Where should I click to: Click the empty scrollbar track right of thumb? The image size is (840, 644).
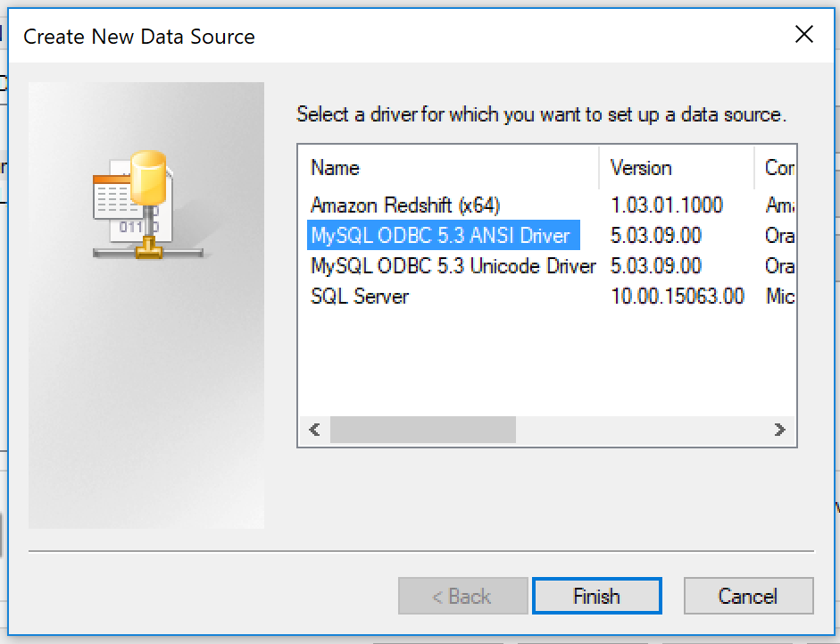[640, 430]
